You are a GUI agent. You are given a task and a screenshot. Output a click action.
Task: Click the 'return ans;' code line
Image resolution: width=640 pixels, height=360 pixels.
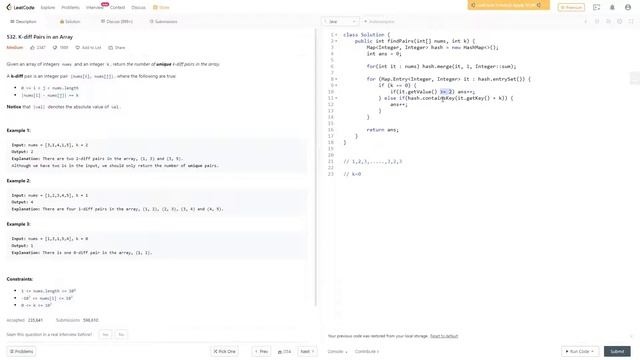click(382, 130)
